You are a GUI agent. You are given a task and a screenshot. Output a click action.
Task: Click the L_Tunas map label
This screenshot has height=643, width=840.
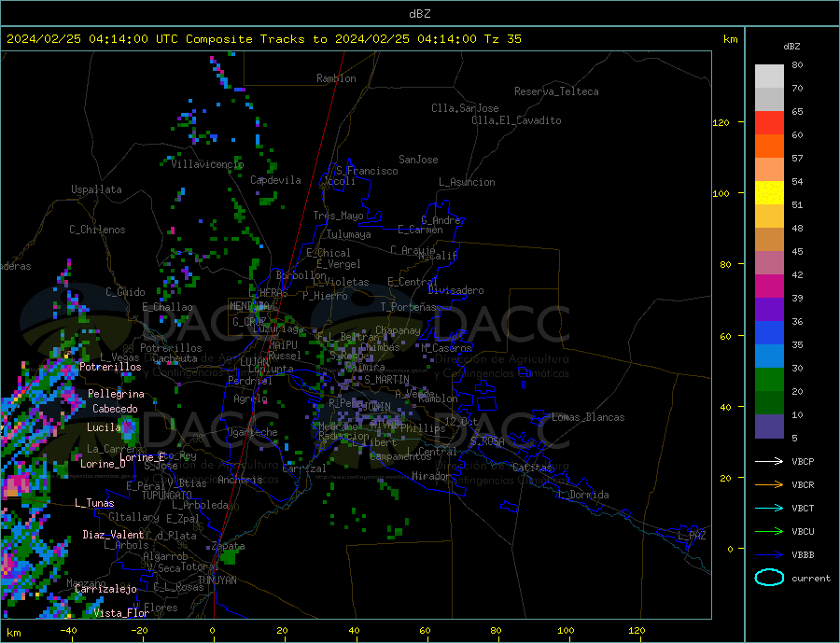pos(94,503)
